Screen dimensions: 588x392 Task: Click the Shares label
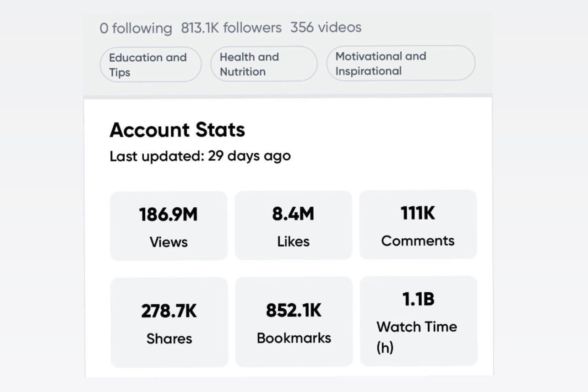click(x=169, y=338)
